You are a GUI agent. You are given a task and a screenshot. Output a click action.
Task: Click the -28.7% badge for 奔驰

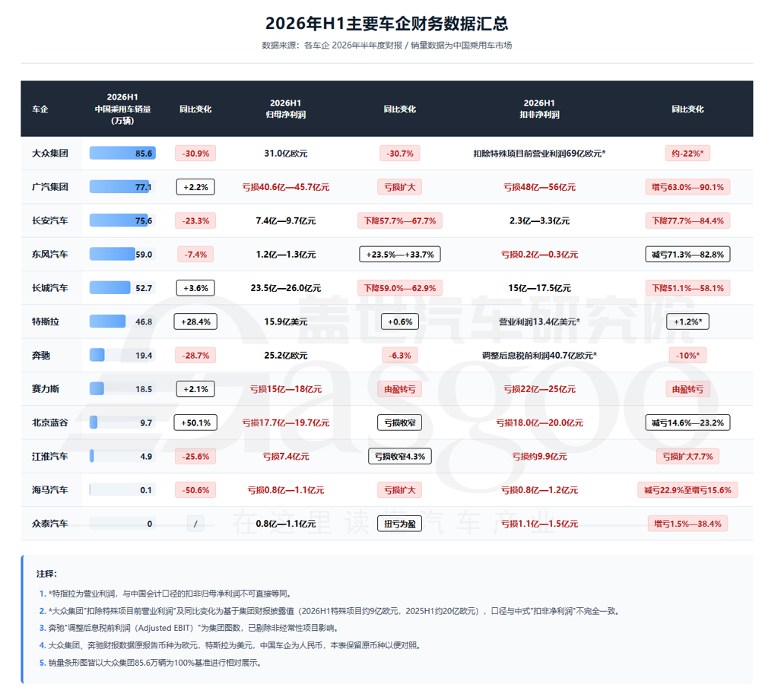tap(195, 356)
